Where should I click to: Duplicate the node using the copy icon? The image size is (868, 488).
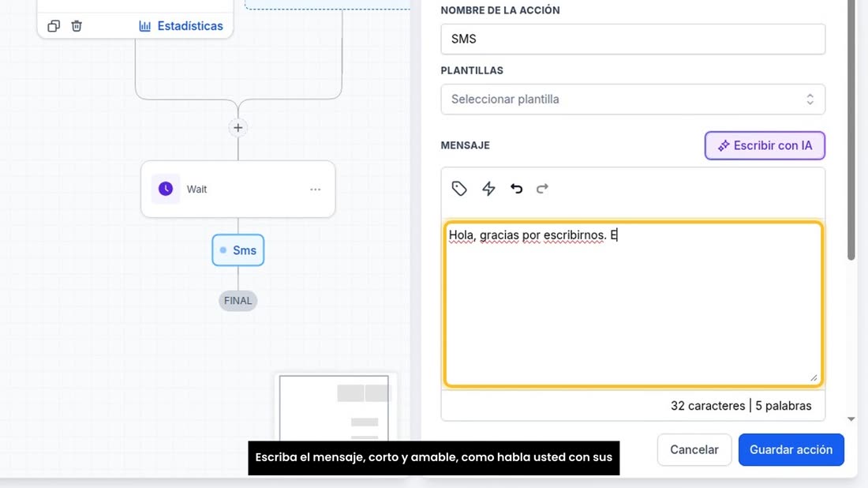pos(54,26)
